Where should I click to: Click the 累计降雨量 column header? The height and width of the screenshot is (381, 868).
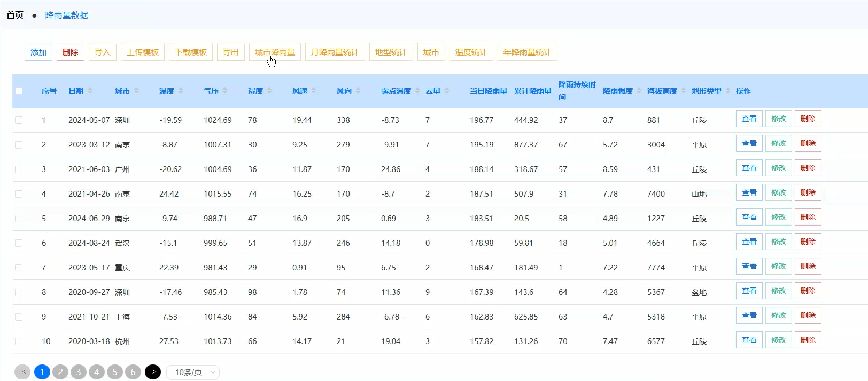click(533, 91)
